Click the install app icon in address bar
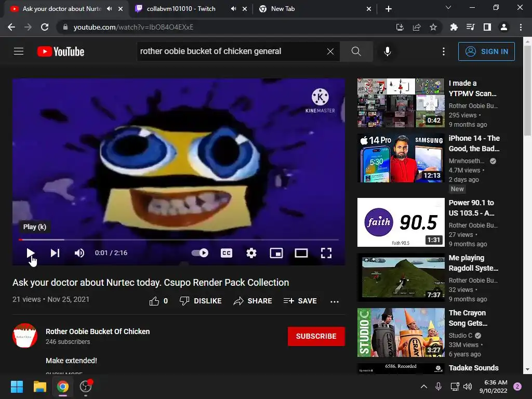 400,27
